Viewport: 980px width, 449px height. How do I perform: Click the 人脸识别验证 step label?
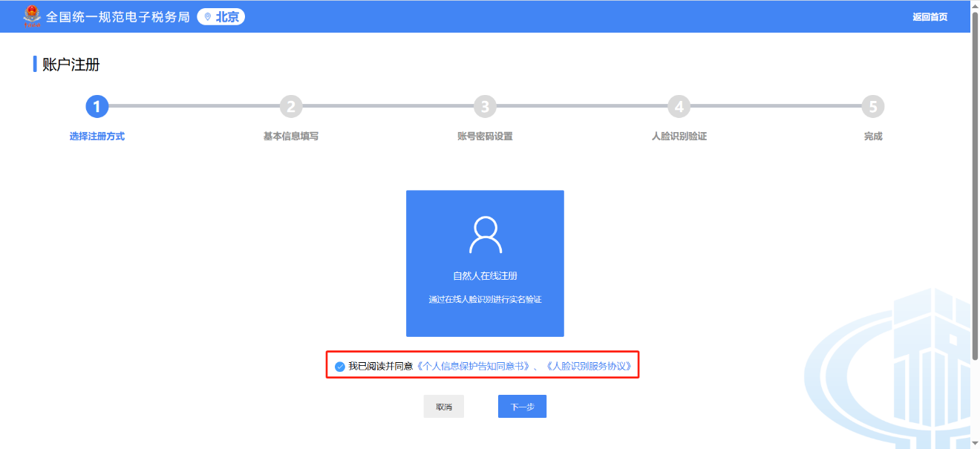point(679,137)
